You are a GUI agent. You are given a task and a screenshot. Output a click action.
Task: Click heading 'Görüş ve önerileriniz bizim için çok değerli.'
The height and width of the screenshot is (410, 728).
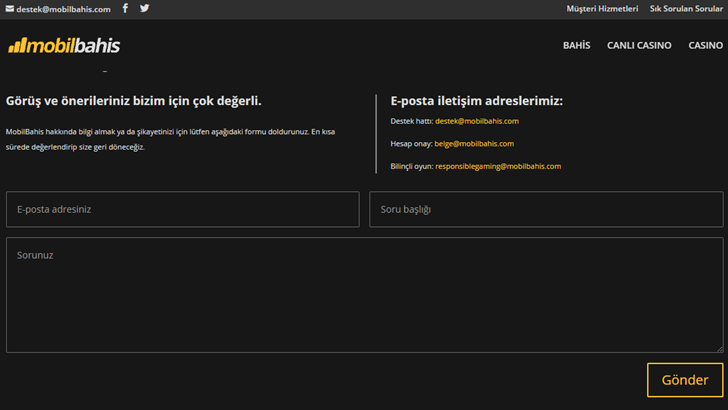click(x=134, y=101)
